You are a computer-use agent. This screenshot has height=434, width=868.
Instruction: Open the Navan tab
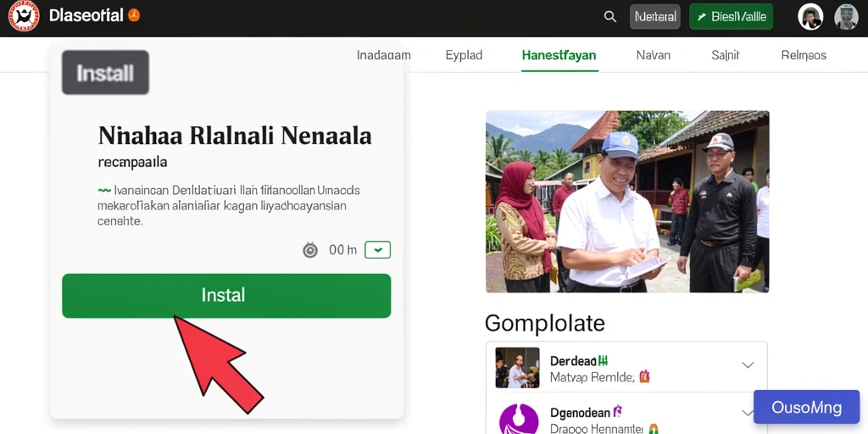tap(654, 55)
